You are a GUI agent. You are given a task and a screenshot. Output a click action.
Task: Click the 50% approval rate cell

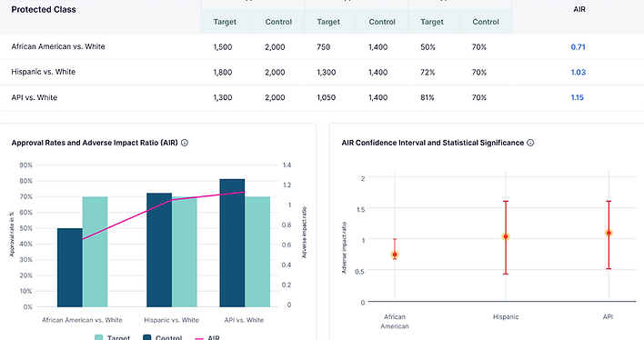point(428,47)
